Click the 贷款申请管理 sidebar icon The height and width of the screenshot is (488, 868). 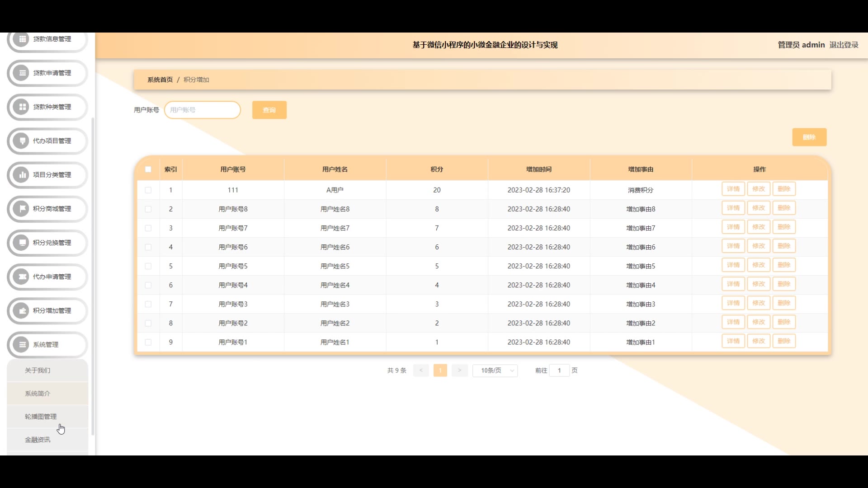point(21,73)
